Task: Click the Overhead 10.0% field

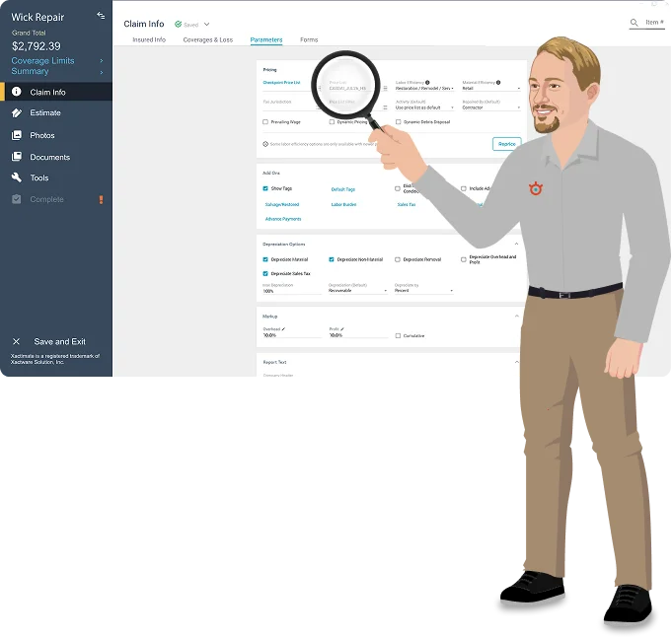Action: coord(292,335)
